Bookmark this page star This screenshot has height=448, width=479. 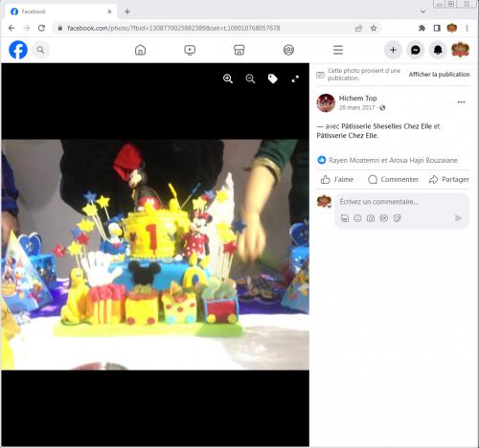point(374,28)
